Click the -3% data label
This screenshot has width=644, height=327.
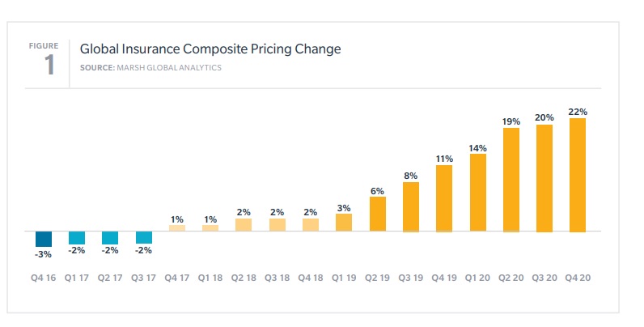44,254
